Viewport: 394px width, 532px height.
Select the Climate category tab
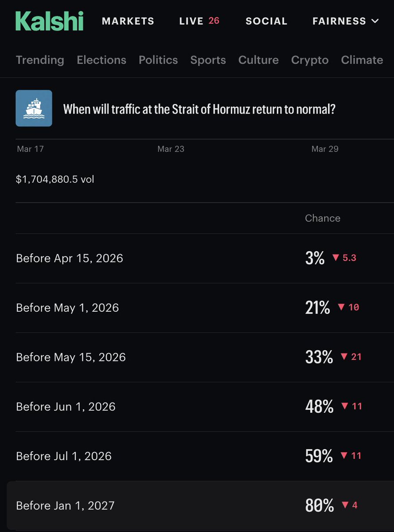tap(362, 60)
